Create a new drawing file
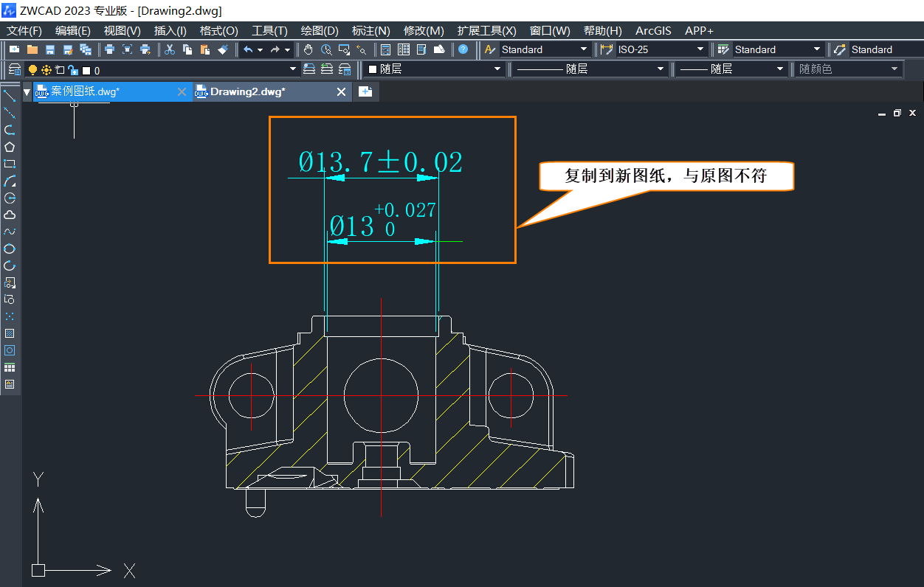The image size is (924, 587). tap(14, 49)
